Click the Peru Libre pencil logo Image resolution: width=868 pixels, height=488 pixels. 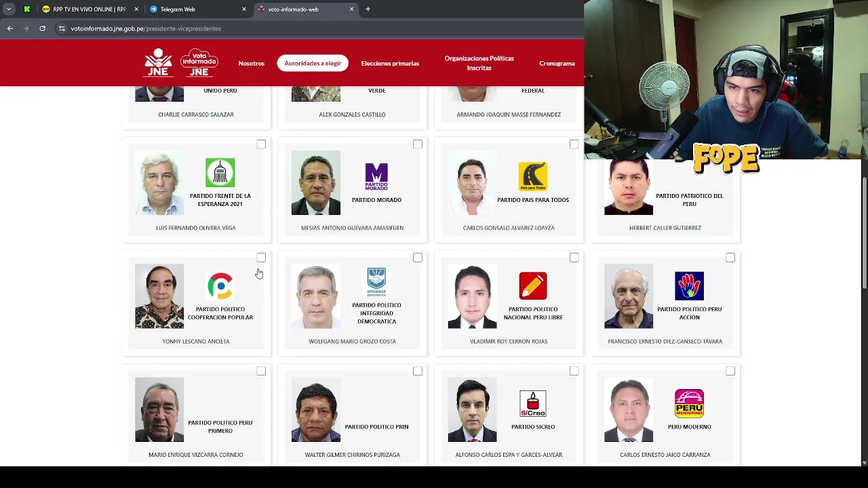point(533,286)
